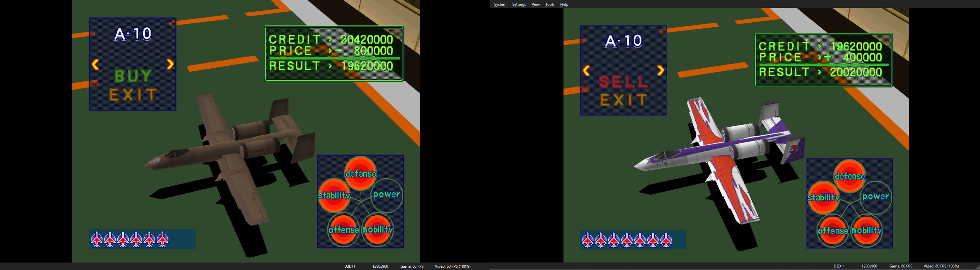Click the left arrow beside BUY
The width and height of the screenshot is (980, 270).
point(95,64)
